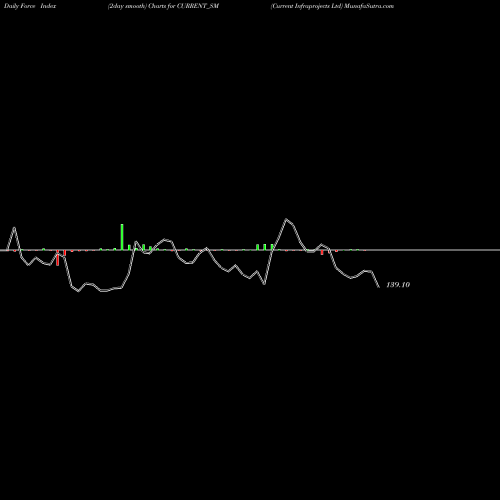Select the 139.10 value label
The width and height of the screenshot is (500, 500).
pos(398,285)
